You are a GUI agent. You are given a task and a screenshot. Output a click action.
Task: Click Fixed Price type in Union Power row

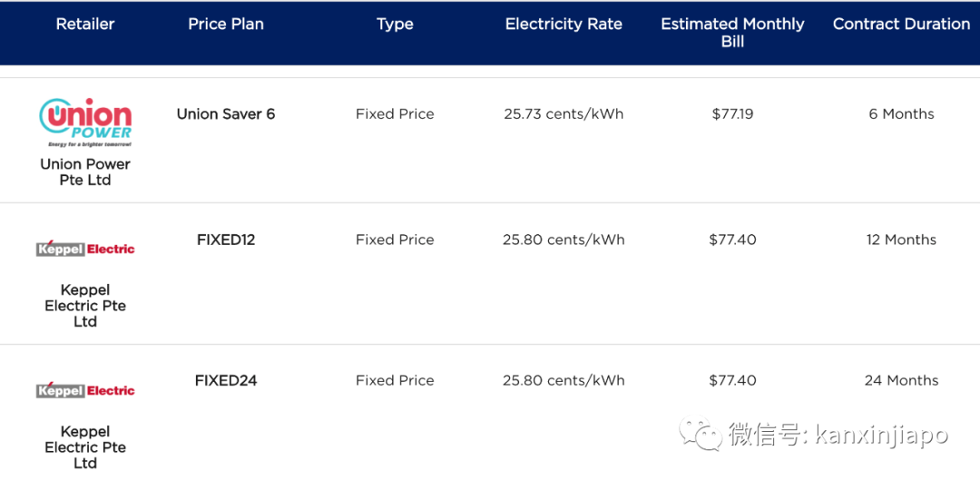click(395, 114)
